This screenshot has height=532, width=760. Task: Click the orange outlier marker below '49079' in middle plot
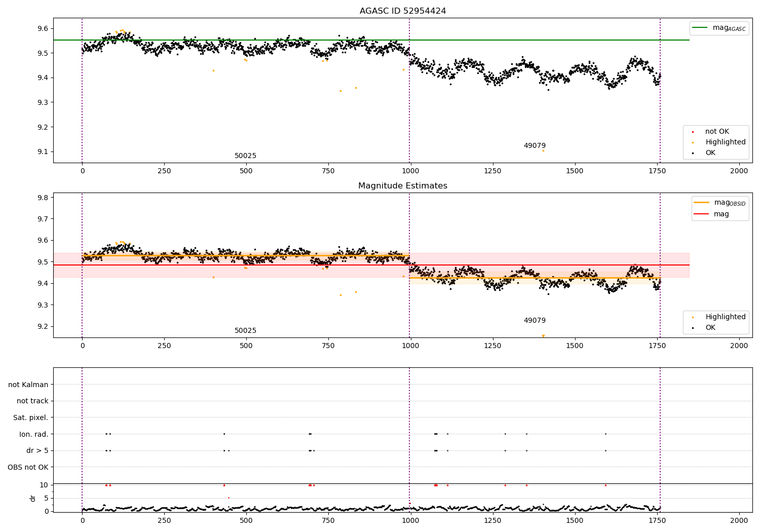click(x=543, y=336)
